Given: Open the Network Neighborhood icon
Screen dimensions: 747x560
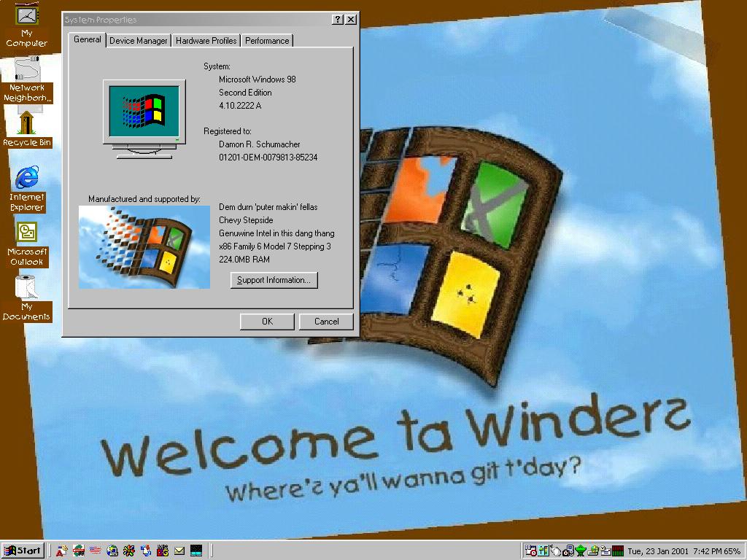Looking at the screenshot, I should (27, 70).
